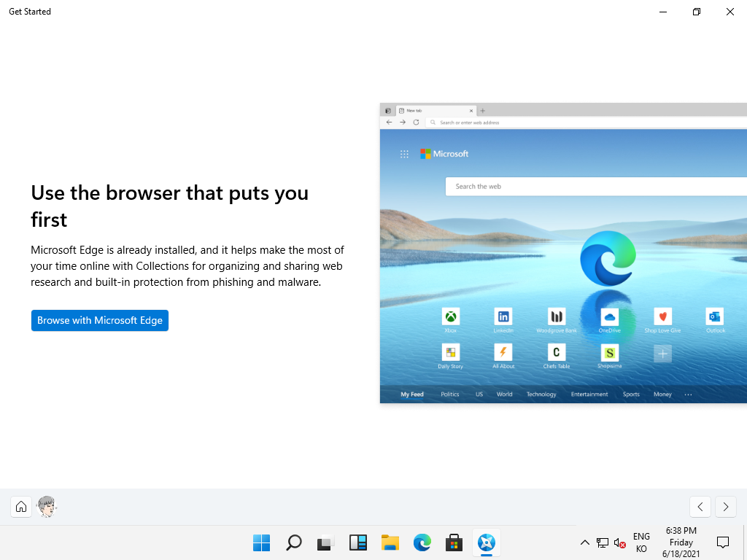Screen dimensions: 747x560
Task: Open Microsoft Store from taskbar
Action: pyautogui.click(x=454, y=542)
